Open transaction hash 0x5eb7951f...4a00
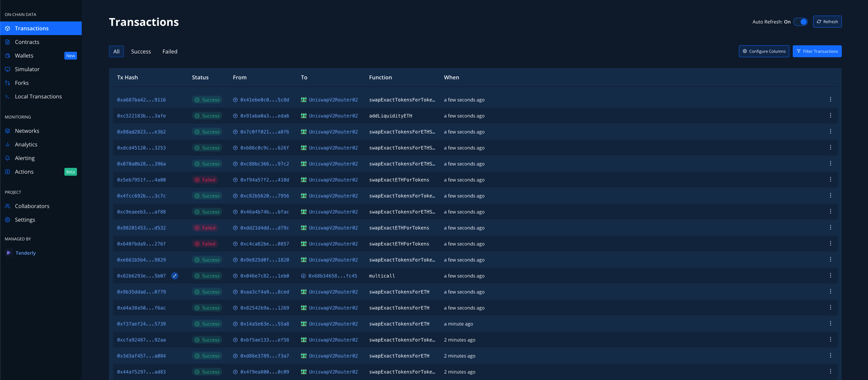The width and height of the screenshot is (868, 380). 141,180
